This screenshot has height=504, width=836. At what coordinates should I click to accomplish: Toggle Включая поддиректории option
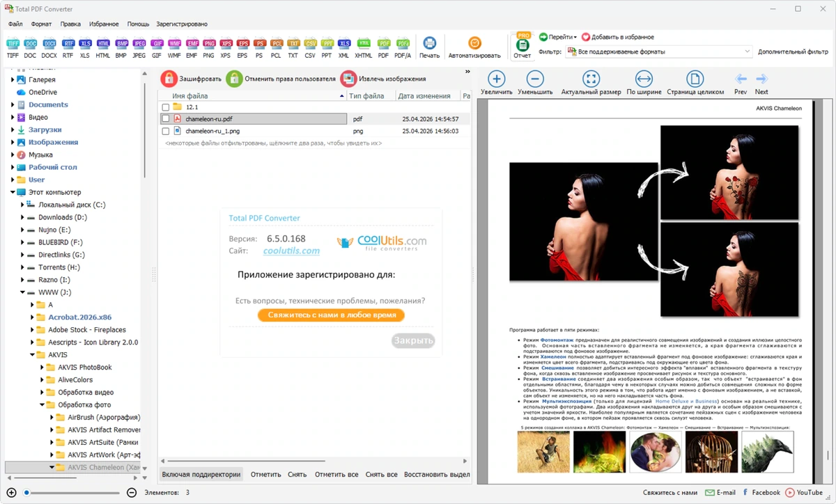[201, 475]
